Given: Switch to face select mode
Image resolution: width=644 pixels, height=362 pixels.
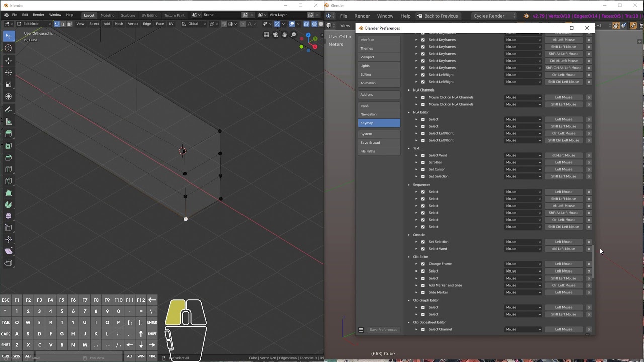Looking at the screenshot, I should (69, 24).
